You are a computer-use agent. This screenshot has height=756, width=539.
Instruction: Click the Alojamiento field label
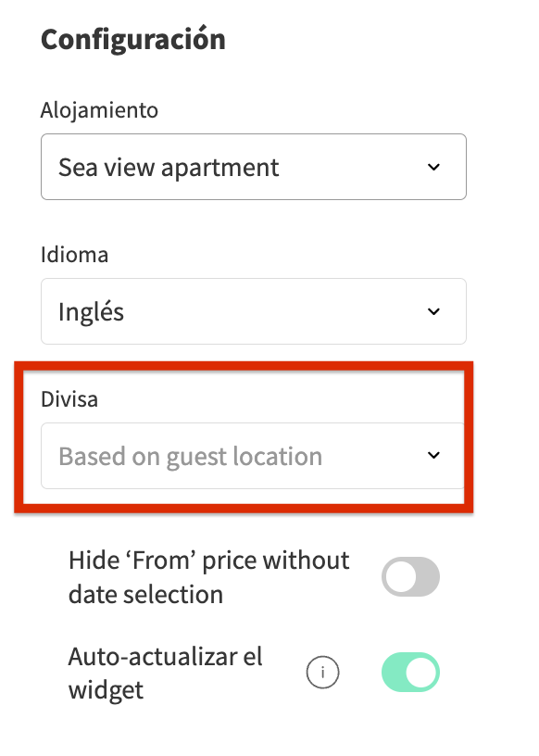[99, 110]
